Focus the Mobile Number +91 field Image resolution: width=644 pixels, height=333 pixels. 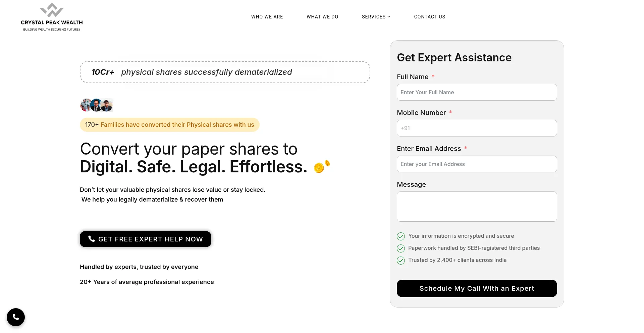pyautogui.click(x=477, y=128)
